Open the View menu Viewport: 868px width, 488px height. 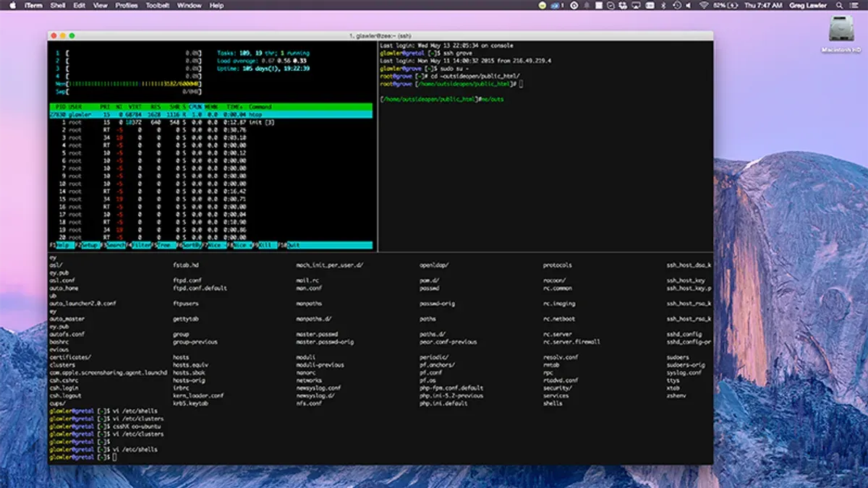[x=101, y=5]
